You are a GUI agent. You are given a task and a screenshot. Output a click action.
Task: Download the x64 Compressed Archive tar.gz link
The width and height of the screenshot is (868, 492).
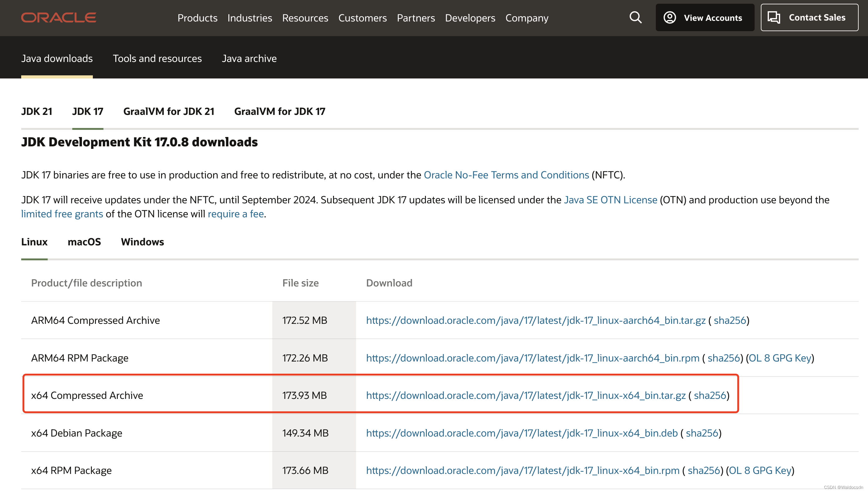coord(526,395)
